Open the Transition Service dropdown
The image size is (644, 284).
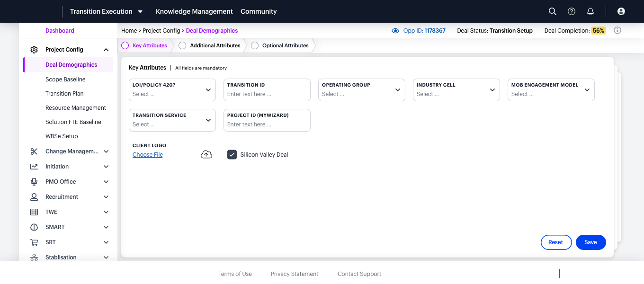(x=172, y=120)
